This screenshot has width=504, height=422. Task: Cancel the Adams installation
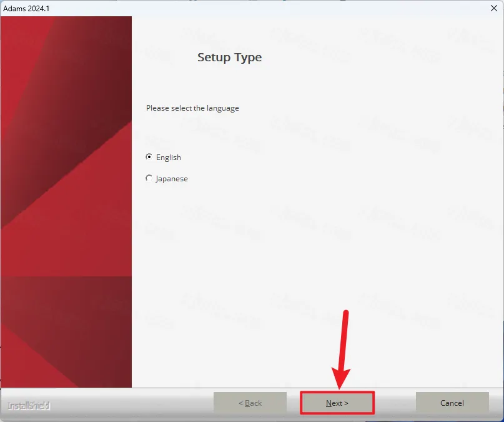coord(452,403)
